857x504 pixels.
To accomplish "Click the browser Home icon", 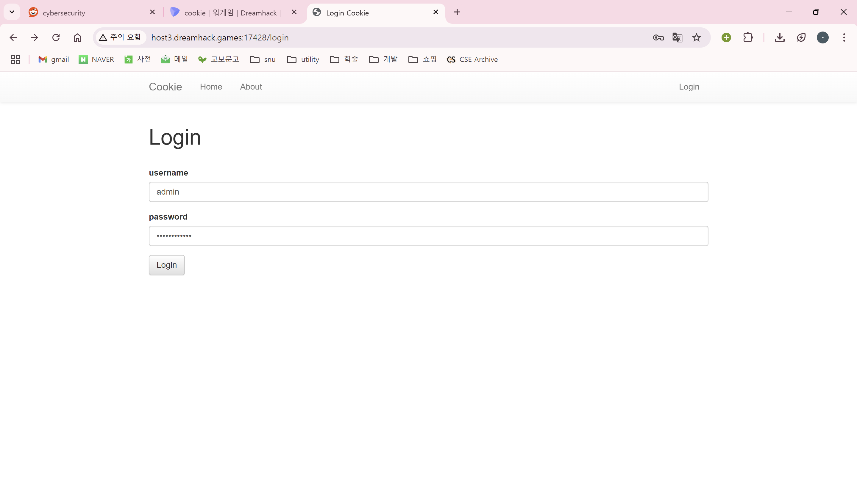I will (x=77, y=38).
